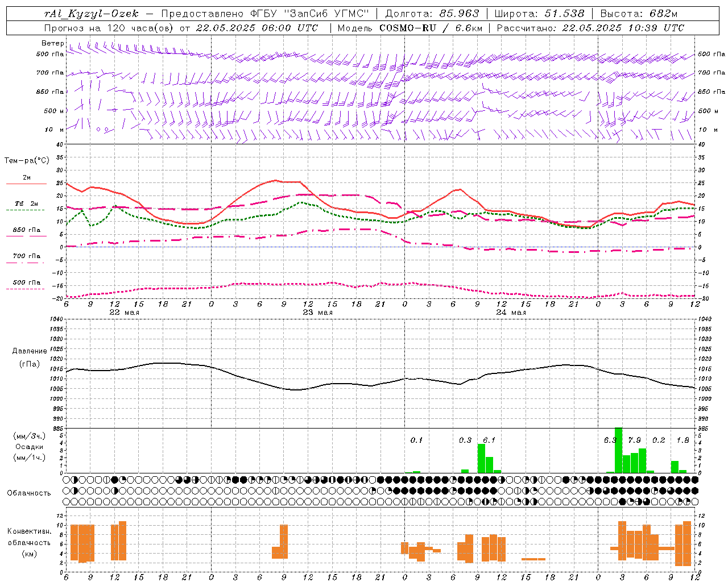Click the '24 мая' date label

pos(511,313)
